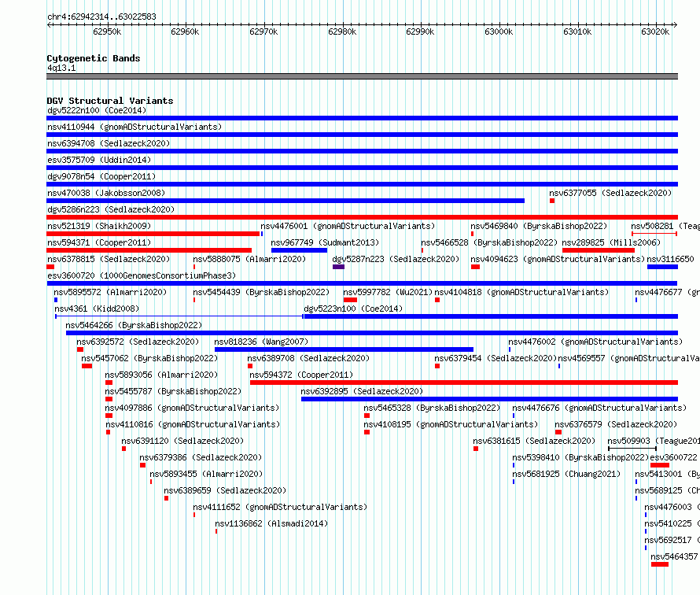Click the 4q13.1 cytogenetic band bar
This screenshot has width=700, height=595.
[362, 76]
